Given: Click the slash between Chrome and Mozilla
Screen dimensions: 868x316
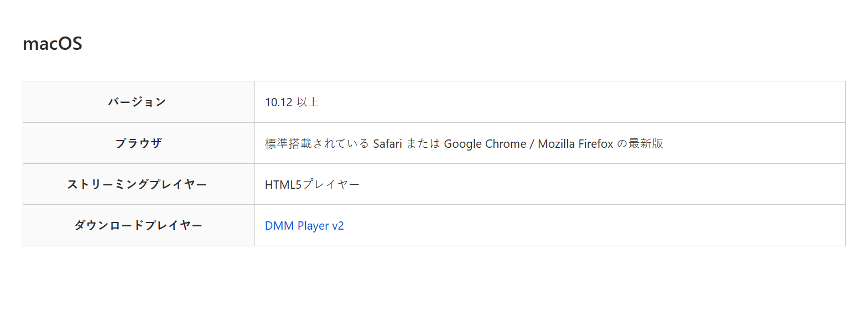Looking at the screenshot, I should click(x=532, y=144).
